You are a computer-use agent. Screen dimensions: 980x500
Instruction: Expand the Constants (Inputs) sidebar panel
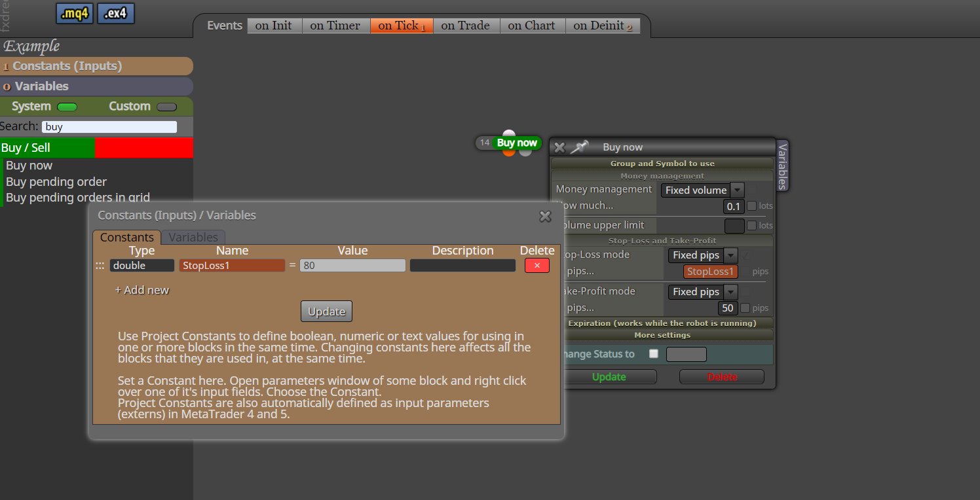[x=96, y=66]
